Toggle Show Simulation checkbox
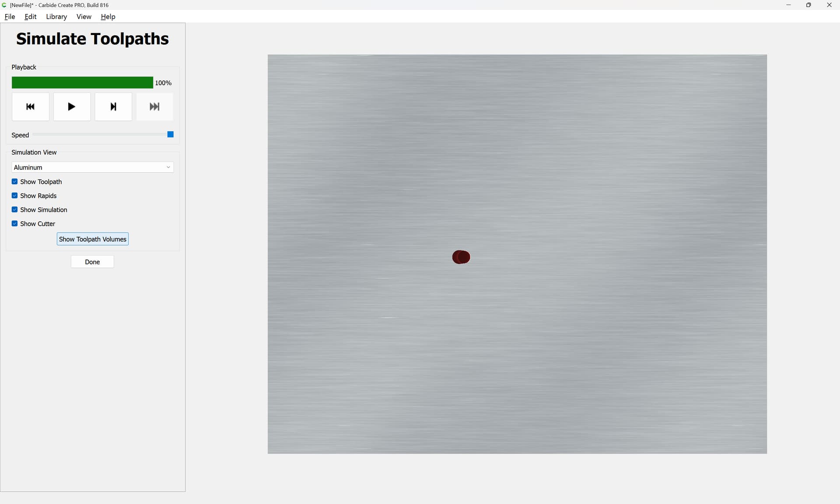840x504 pixels. [x=15, y=210]
